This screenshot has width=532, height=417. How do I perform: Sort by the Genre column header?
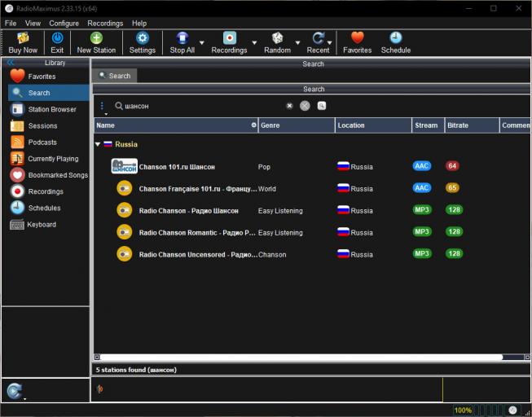tap(297, 125)
